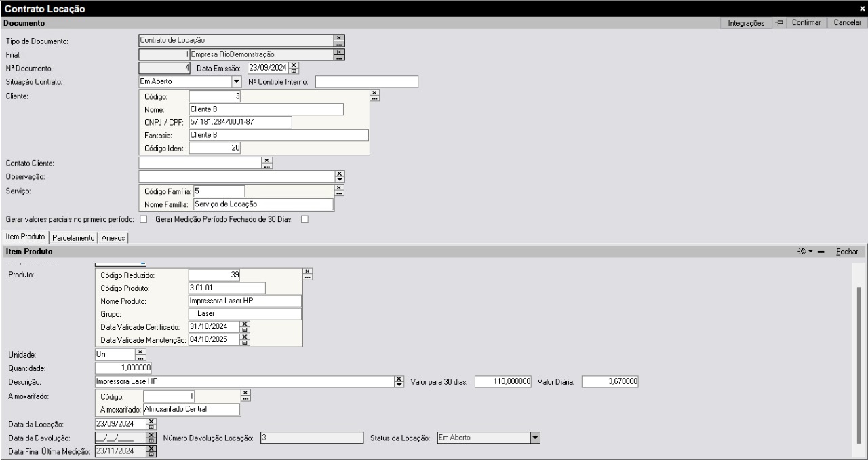The width and height of the screenshot is (868, 460).
Task: Click the Confirmar button
Action: (806, 23)
